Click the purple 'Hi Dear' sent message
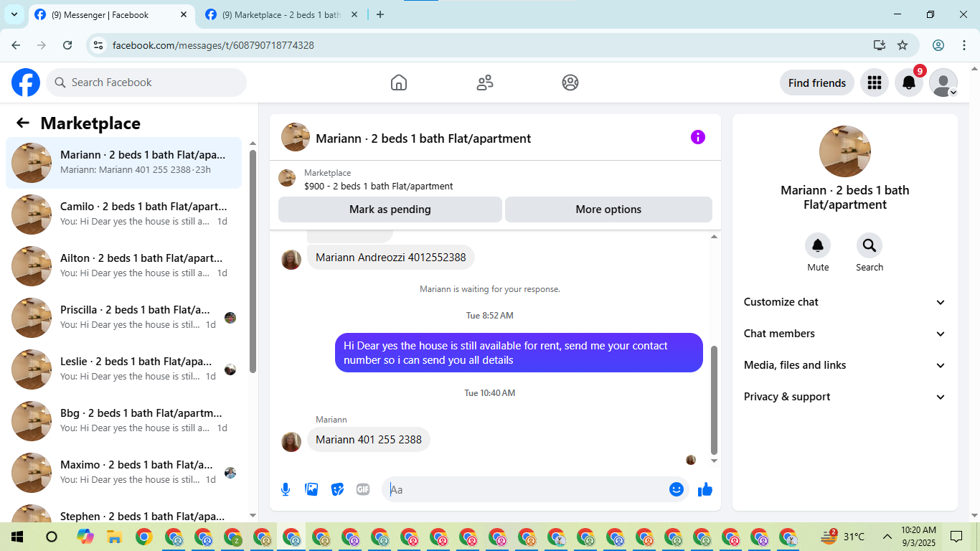 pyautogui.click(x=519, y=352)
